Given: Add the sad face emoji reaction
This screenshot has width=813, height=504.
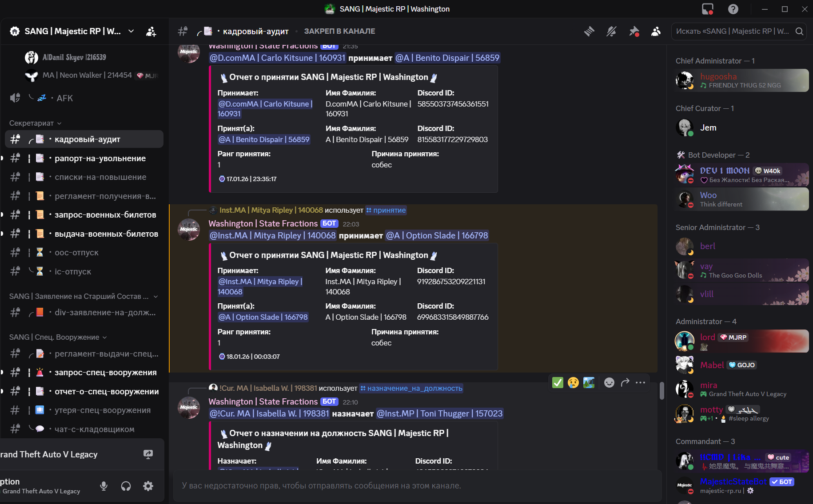Looking at the screenshot, I should point(573,382).
